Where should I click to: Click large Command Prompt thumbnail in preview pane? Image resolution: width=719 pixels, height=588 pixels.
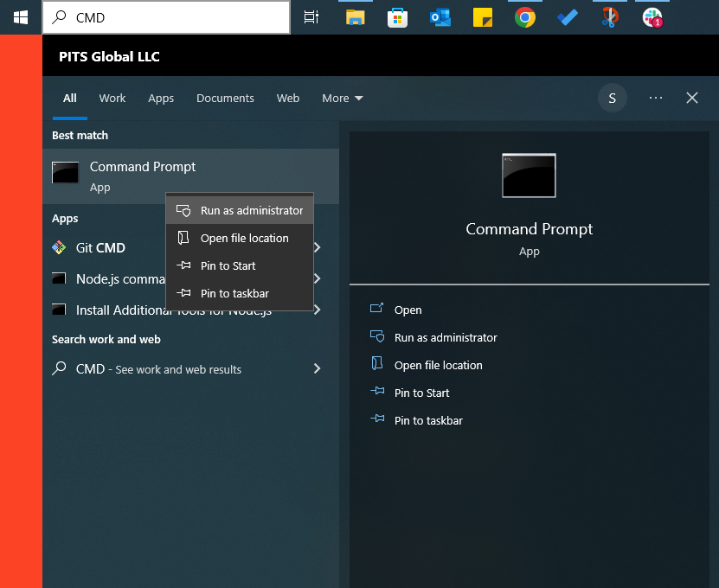click(x=529, y=176)
